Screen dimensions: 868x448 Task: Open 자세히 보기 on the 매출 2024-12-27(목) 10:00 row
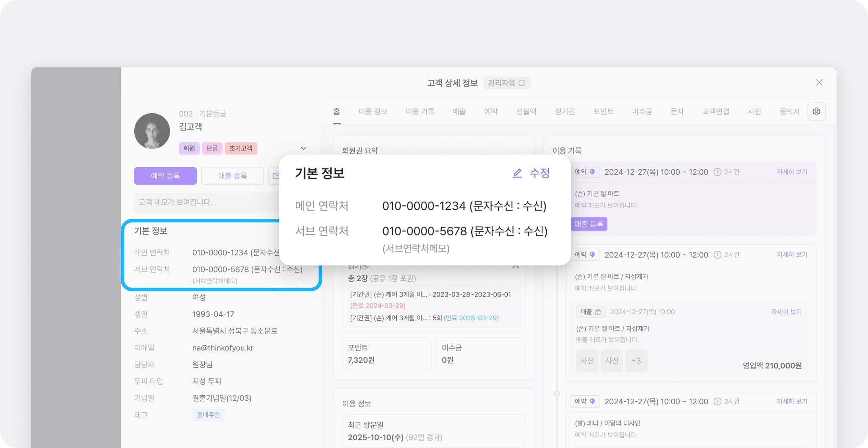pyautogui.click(x=786, y=312)
